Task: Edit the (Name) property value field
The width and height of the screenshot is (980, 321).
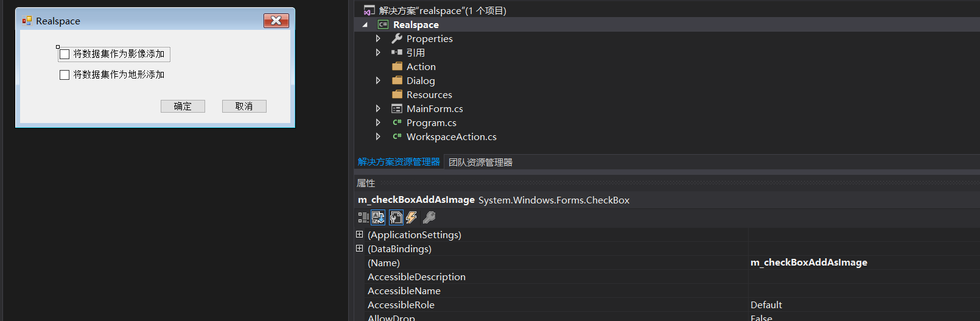Action: click(x=864, y=263)
